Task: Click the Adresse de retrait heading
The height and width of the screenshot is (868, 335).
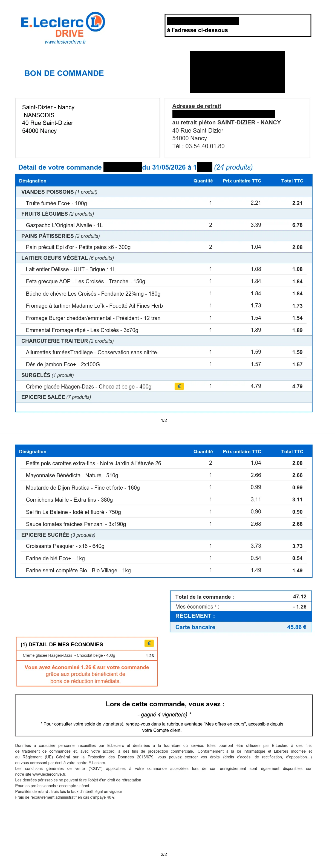Action: 197,106
